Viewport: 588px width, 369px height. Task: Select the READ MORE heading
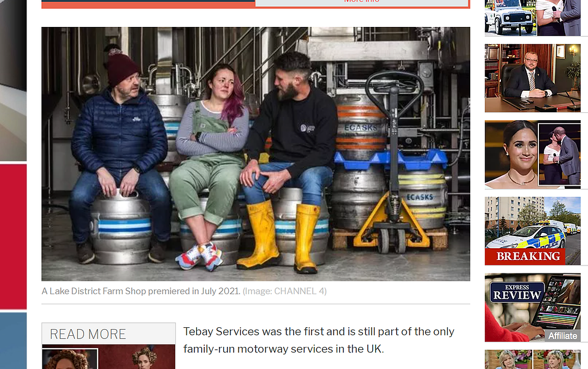point(88,334)
